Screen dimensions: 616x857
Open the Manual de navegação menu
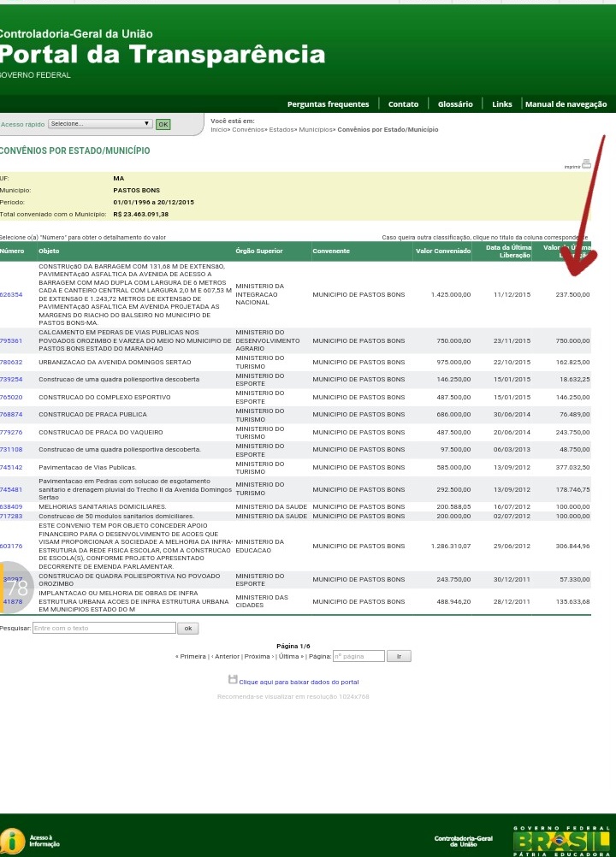click(566, 104)
